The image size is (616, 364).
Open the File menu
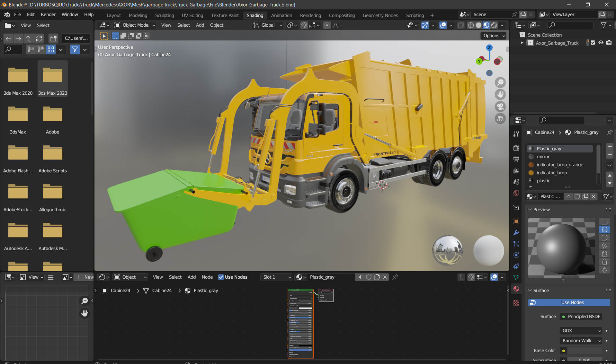(17, 14)
